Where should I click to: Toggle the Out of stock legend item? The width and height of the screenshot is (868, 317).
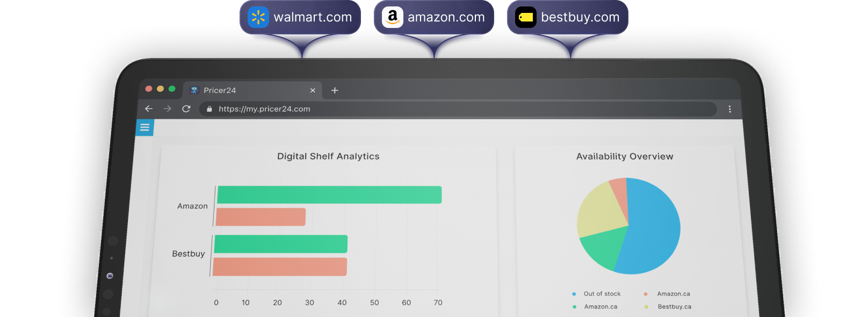(596, 294)
